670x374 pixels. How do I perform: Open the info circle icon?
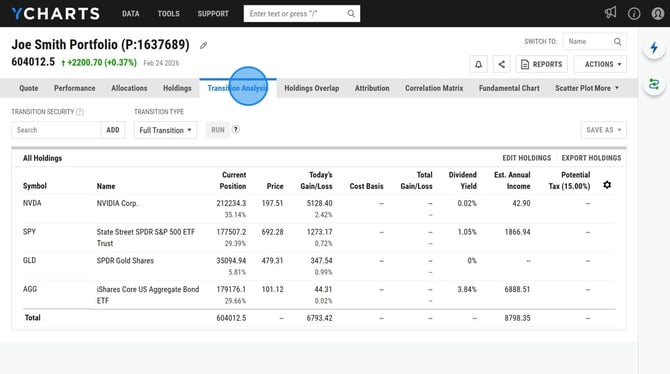click(x=634, y=14)
